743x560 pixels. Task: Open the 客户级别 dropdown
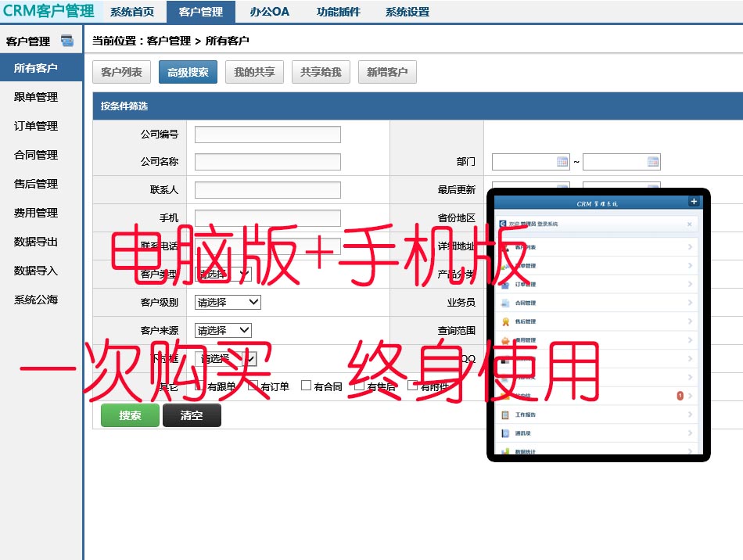click(227, 302)
